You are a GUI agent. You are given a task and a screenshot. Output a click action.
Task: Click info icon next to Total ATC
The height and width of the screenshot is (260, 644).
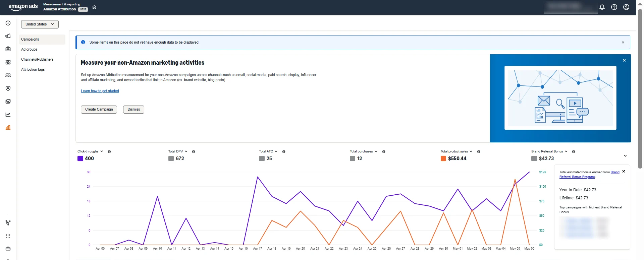[x=284, y=152]
